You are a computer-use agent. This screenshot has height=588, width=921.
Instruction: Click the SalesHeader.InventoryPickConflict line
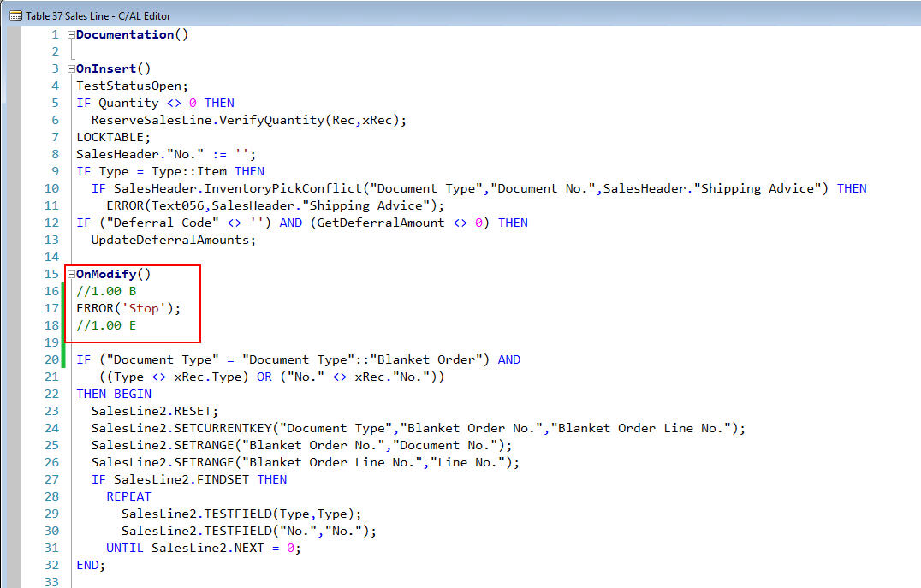478,188
